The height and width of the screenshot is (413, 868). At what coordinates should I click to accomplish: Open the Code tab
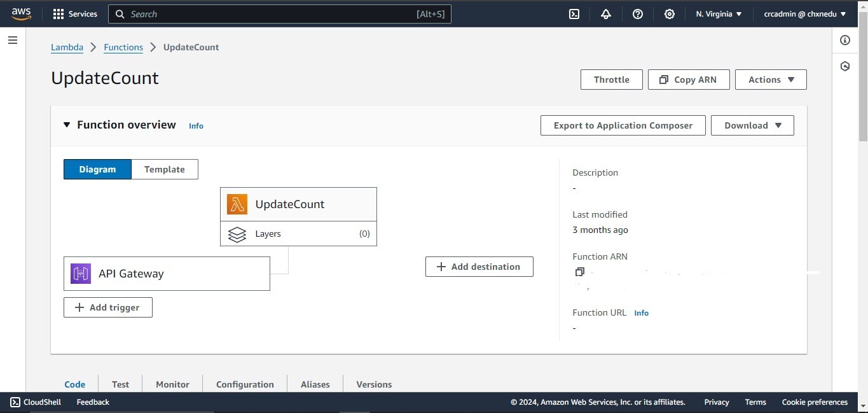coord(75,384)
